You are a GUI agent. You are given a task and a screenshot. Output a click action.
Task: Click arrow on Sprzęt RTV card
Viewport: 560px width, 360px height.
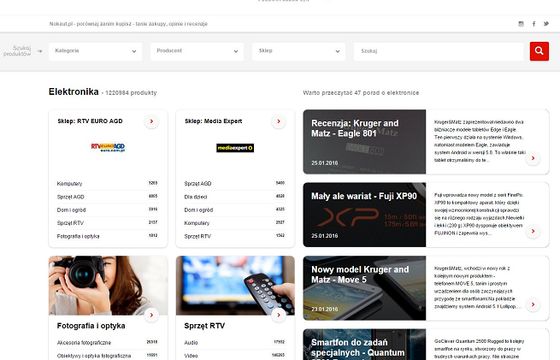tap(279, 315)
